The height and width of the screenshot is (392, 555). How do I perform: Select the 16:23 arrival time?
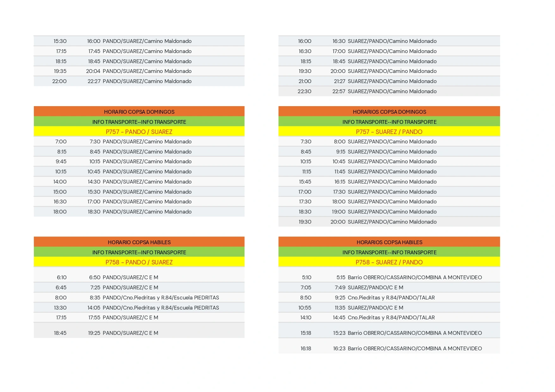tap(339, 348)
